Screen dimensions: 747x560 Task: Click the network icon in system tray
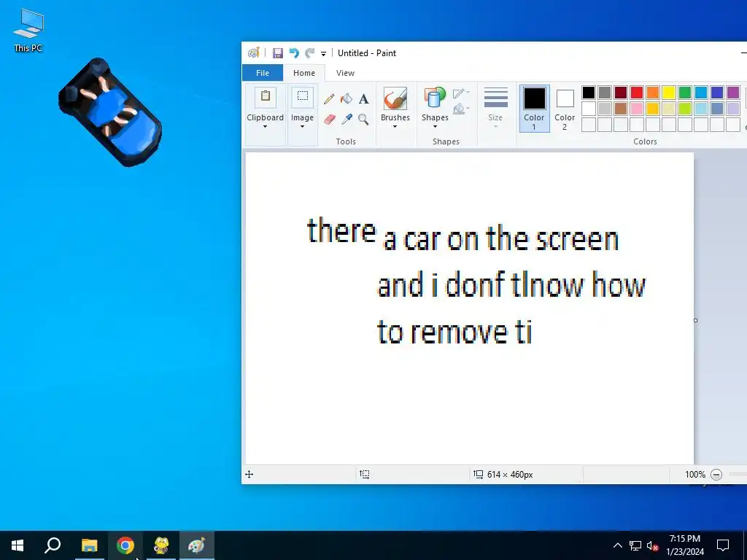click(635, 545)
